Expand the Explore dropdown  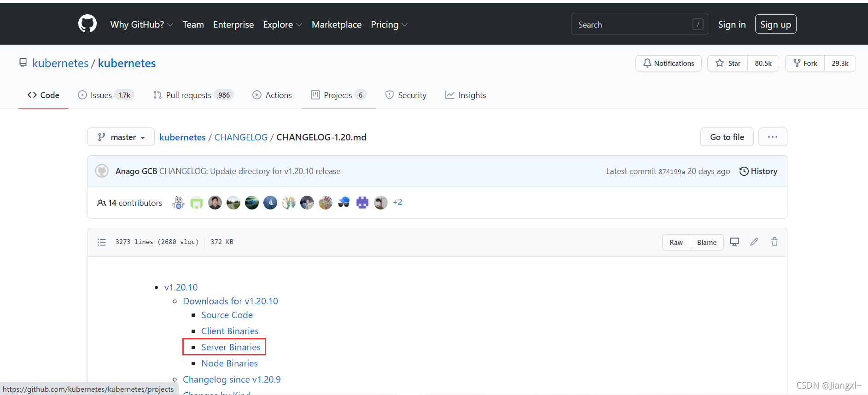tap(282, 24)
